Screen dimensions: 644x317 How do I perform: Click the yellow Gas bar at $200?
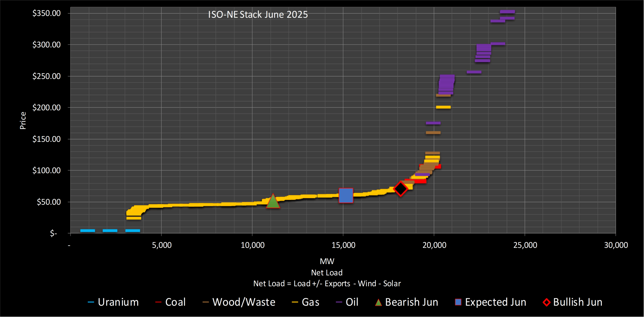point(443,107)
